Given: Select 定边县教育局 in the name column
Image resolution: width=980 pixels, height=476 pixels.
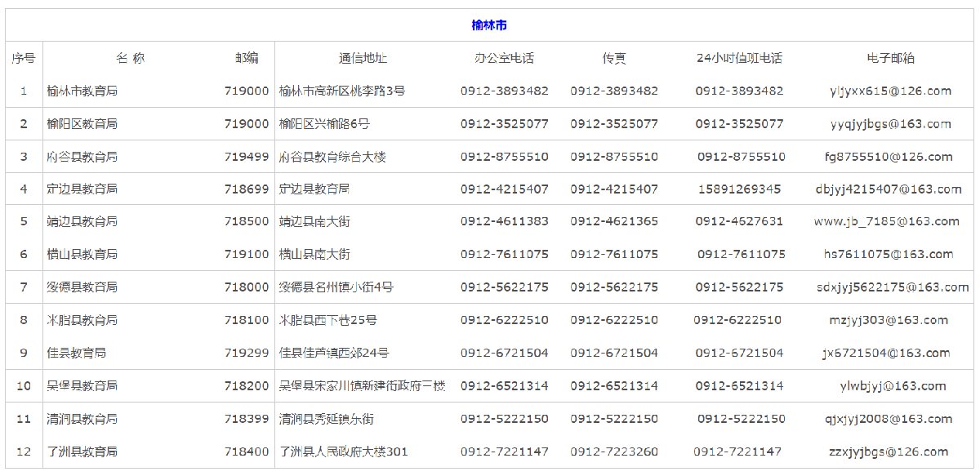Looking at the screenshot, I should coord(82,189).
